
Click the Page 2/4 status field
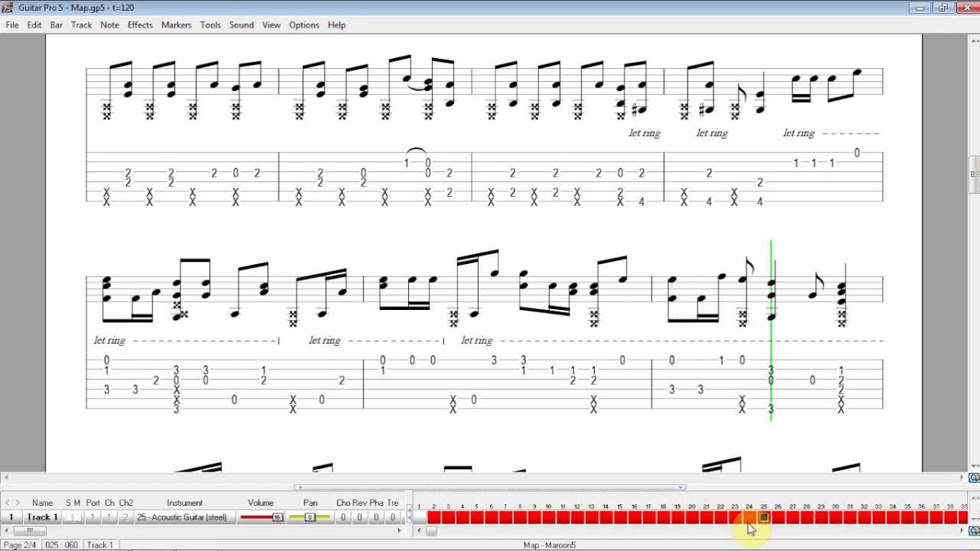[20, 545]
